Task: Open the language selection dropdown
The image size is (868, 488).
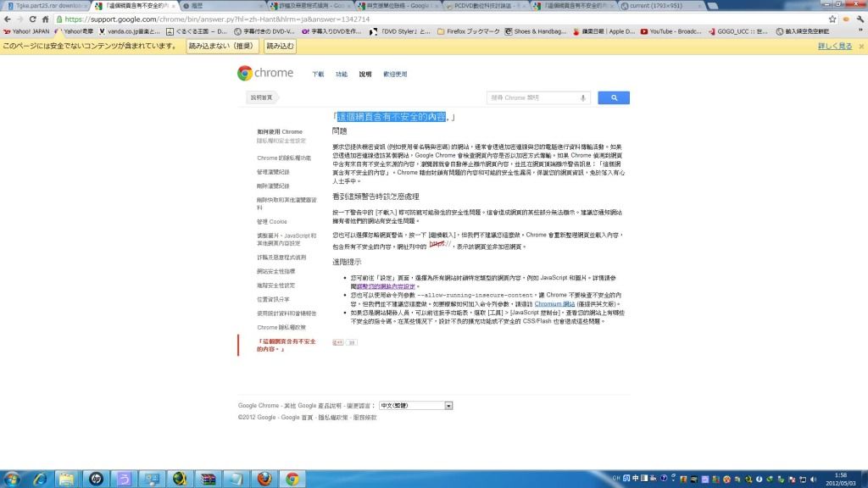Action: (x=415, y=406)
